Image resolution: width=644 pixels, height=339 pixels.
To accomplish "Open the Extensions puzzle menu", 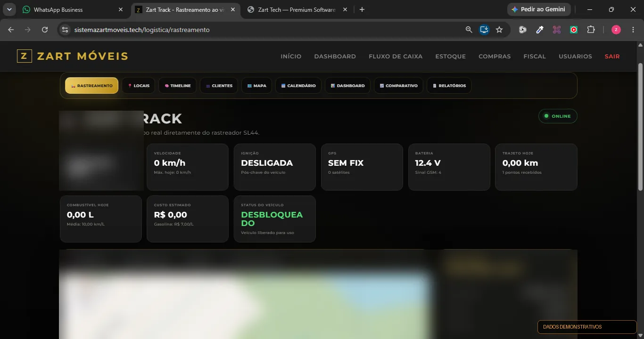I will [591, 30].
